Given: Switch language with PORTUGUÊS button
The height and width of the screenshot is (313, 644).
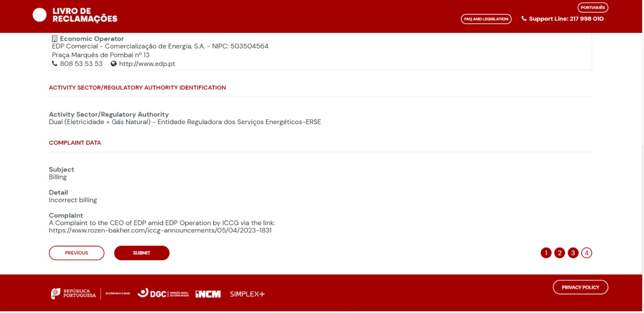Looking at the screenshot, I should point(593,8).
